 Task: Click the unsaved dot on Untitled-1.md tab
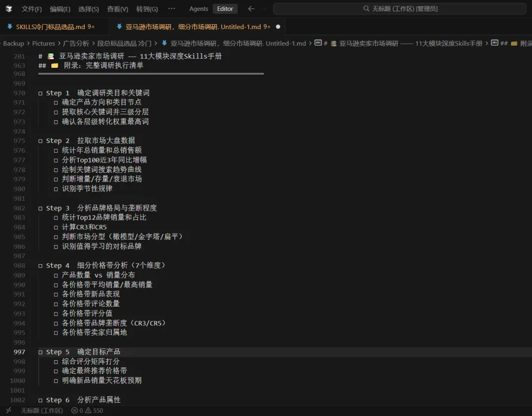278,27
